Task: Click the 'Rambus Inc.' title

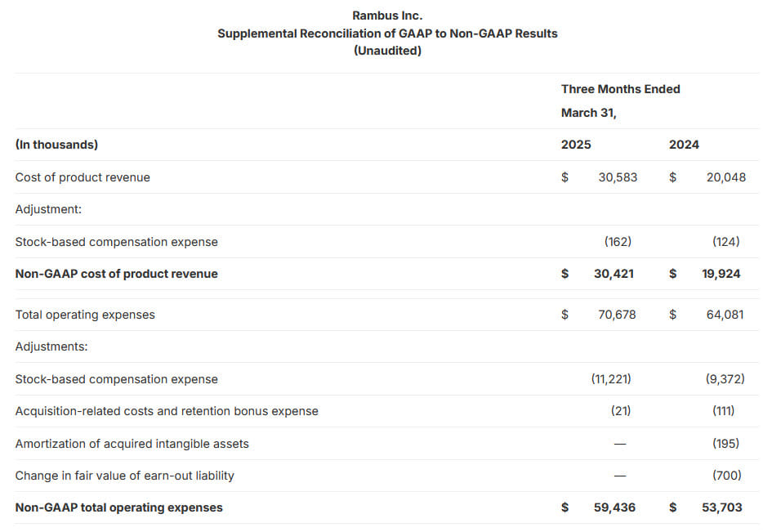Action: pyautogui.click(x=387, y=16)
